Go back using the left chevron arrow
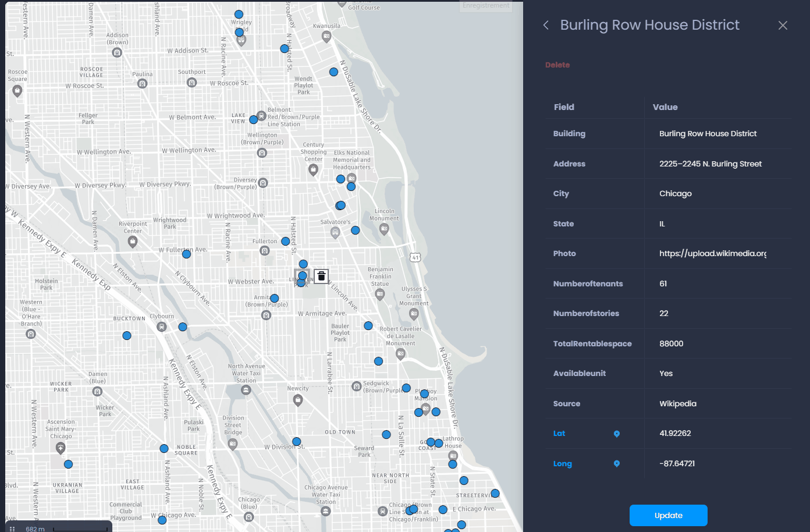The image size is (810, 532). pyautogui.click(x=546, y=25)
